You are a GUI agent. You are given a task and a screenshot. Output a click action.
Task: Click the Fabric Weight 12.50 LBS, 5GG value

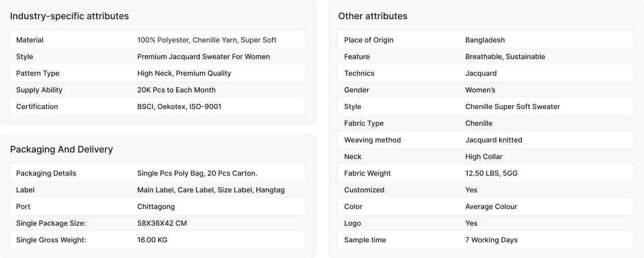click(491, 173)
